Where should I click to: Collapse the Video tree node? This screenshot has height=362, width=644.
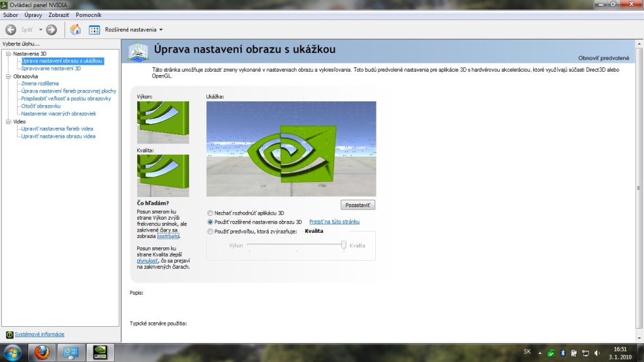[x=8, y=122]
